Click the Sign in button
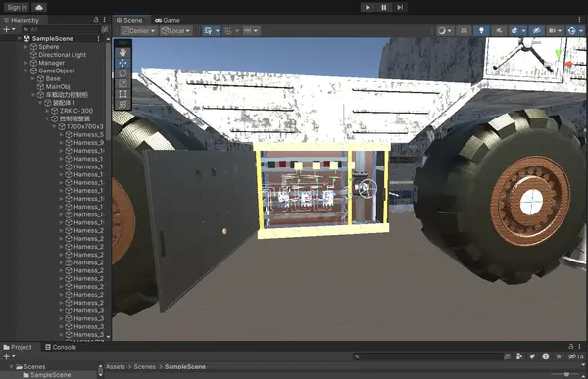This screenshot has width=588, height=379. point(17,7)
